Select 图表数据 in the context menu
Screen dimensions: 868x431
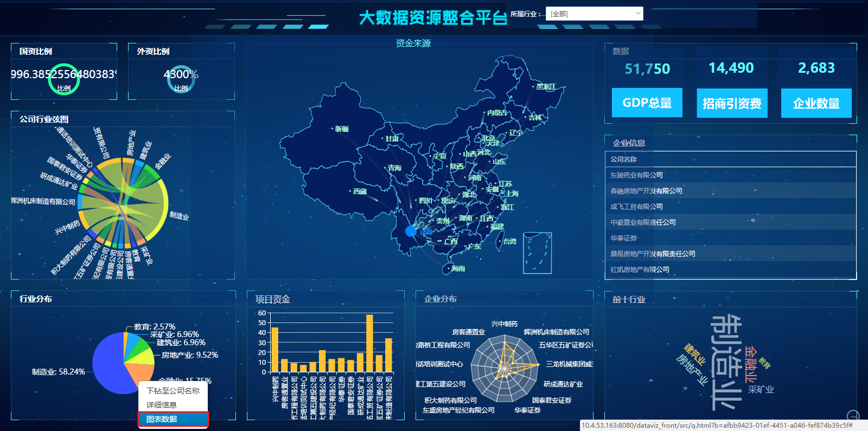click(173, 419)
